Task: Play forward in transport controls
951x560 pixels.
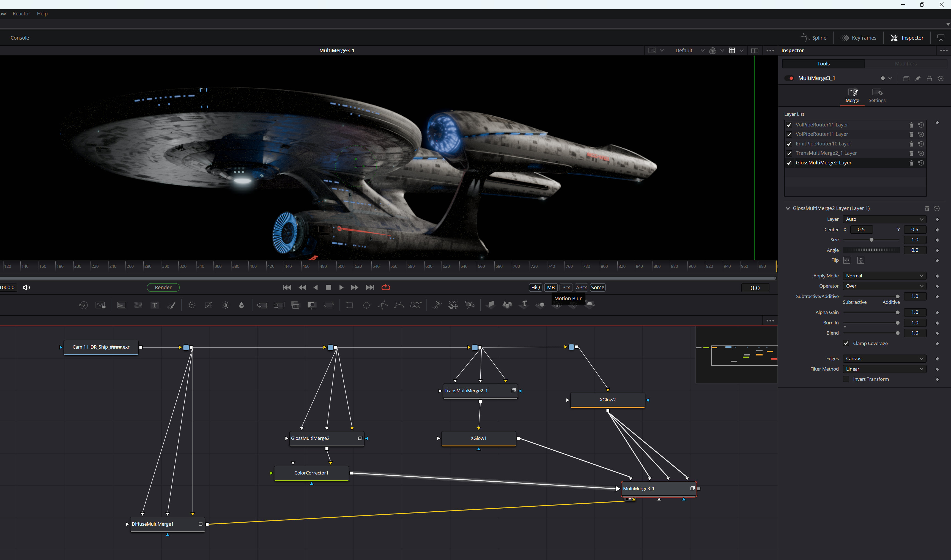Action: click(341, 288)
